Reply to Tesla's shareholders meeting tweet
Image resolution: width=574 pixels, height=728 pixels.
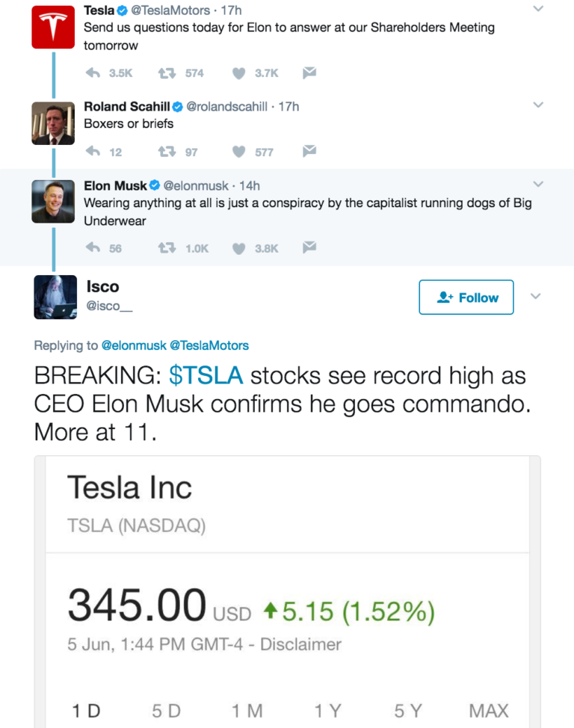93,73
